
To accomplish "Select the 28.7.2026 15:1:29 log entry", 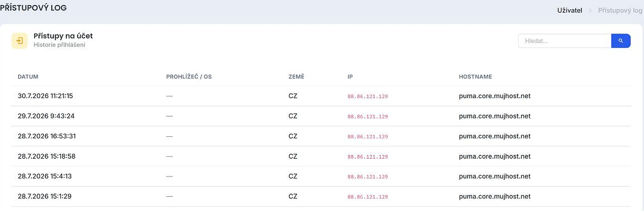I will click(321, 197).
